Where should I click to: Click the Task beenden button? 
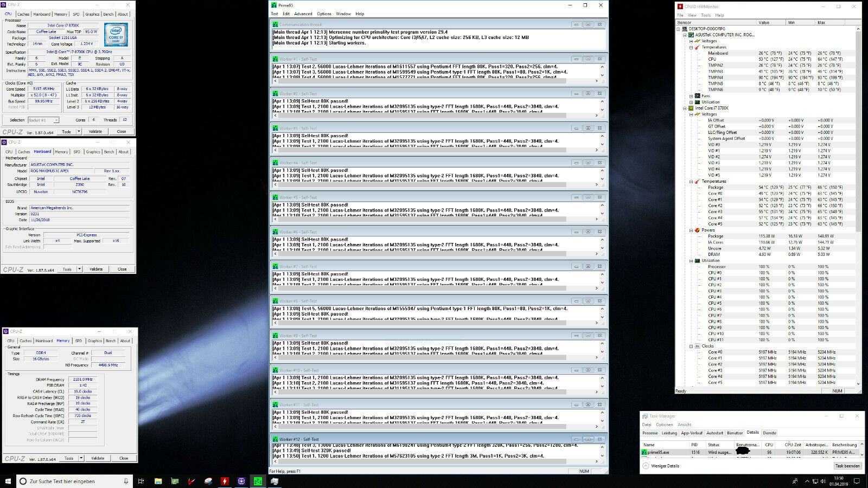coord(847,466)
